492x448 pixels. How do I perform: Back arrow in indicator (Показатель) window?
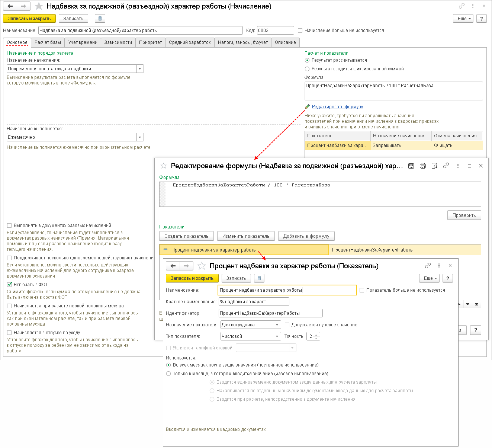pyautogui.click(x=173, y=266)
